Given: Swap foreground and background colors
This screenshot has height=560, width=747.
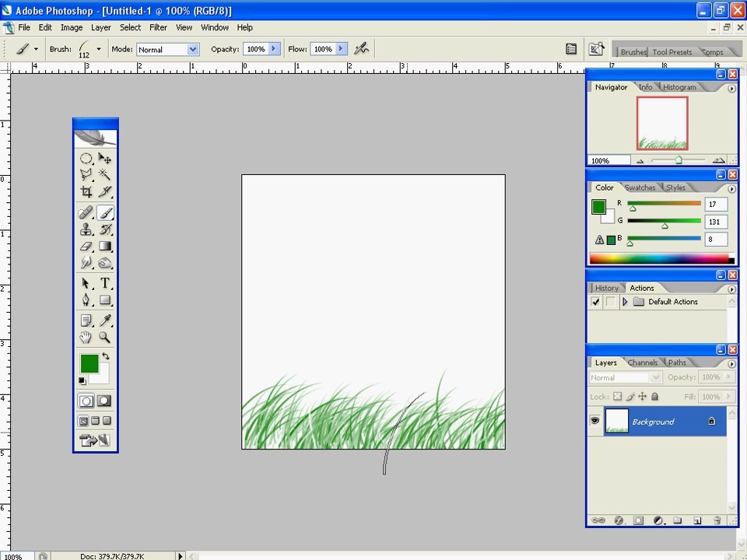Looking at the screenshot, I should tap(106, 355).
